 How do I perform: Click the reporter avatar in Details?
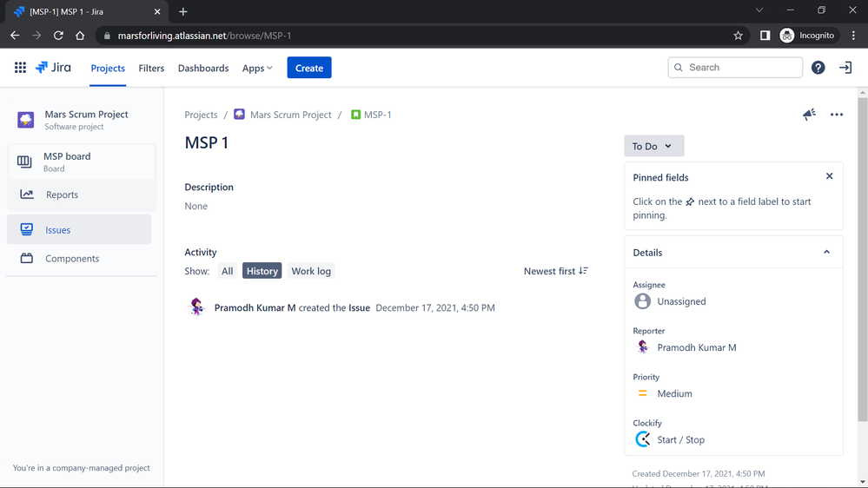[x=642, y=347]
